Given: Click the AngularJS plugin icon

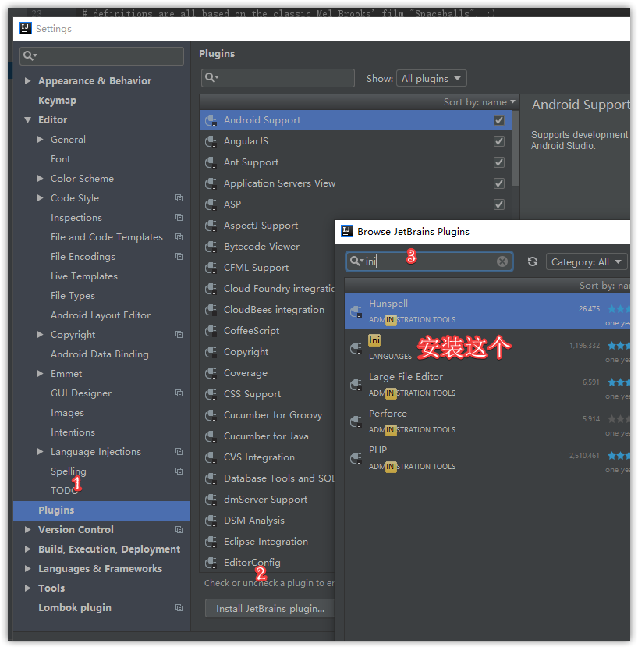Looking at the screenshot, I should [x=211, y=141].
